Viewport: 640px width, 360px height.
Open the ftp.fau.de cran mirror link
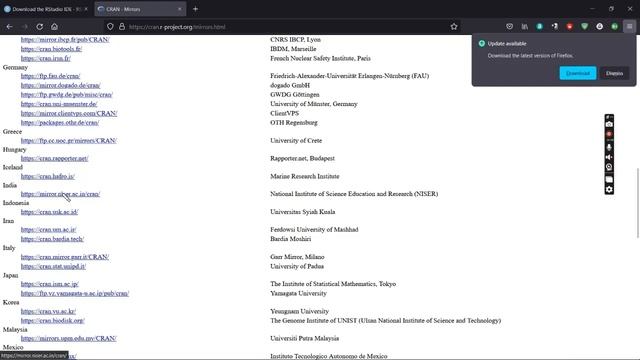pos(51,76)
